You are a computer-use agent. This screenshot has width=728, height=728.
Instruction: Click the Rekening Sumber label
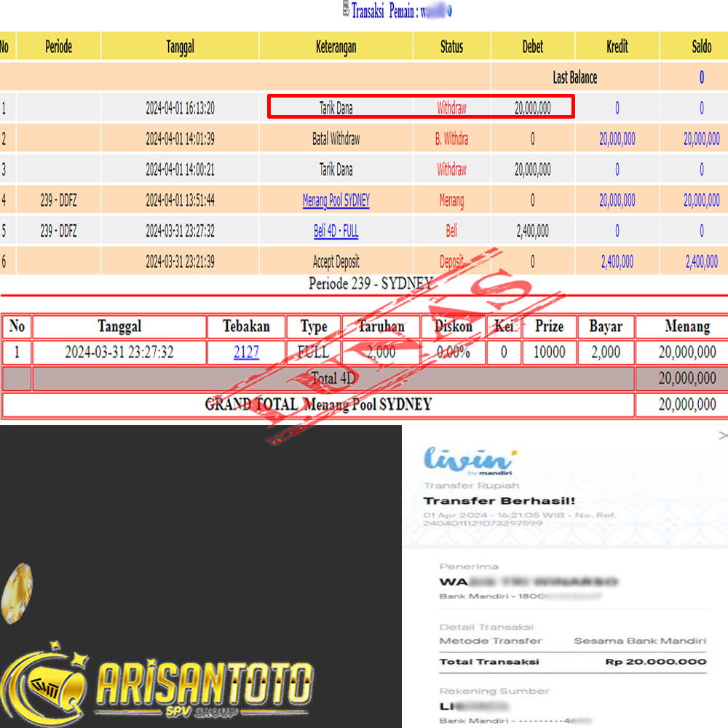coord(494,692)
